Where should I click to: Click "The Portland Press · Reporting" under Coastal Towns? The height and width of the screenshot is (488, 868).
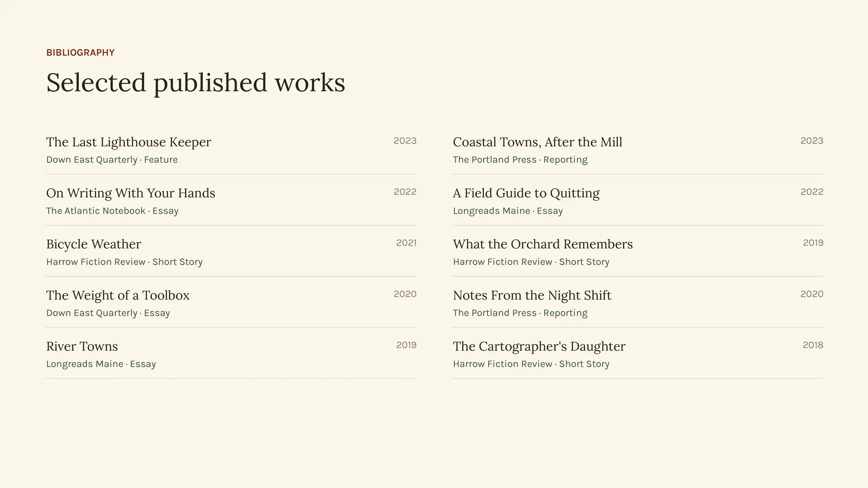[x=520, y=160]
